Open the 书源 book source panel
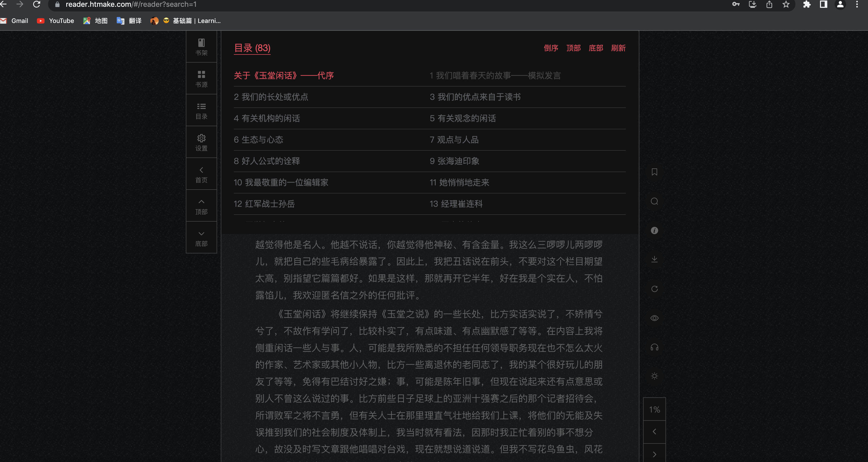This screenshot has height=462, width=868. (201, 78)
